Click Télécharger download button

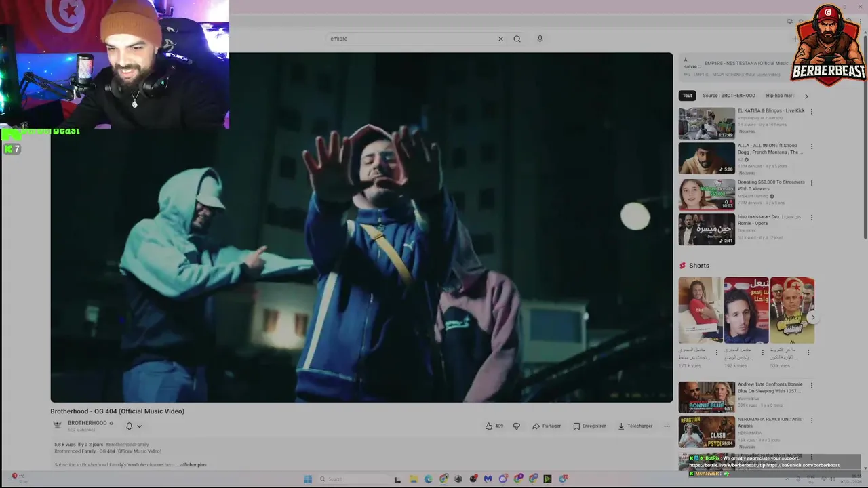point(635,426)
